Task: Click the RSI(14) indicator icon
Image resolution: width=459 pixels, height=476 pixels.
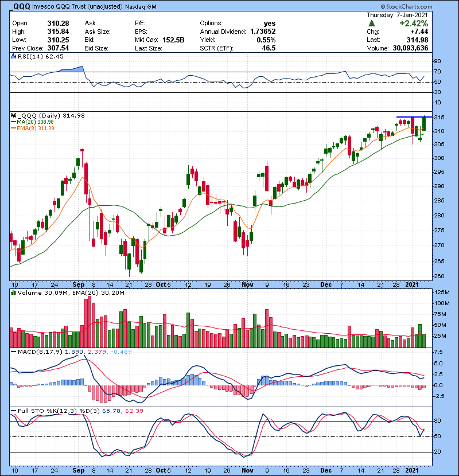Action: point(13,56)
